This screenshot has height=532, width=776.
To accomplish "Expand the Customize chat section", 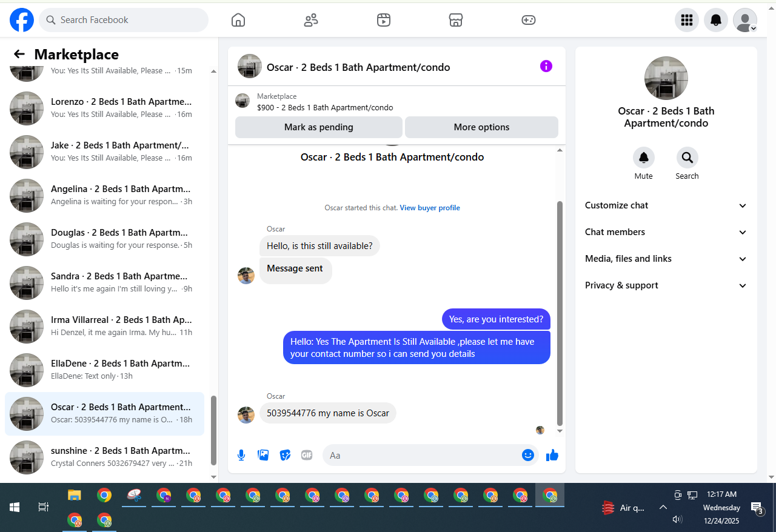I will tap(666, 205).
